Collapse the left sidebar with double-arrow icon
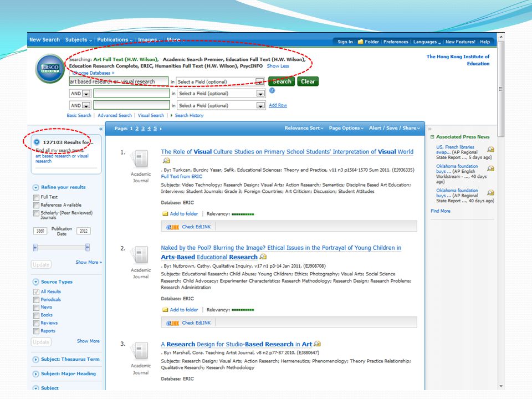Screen dimensions: 532x399 [101, 129]
